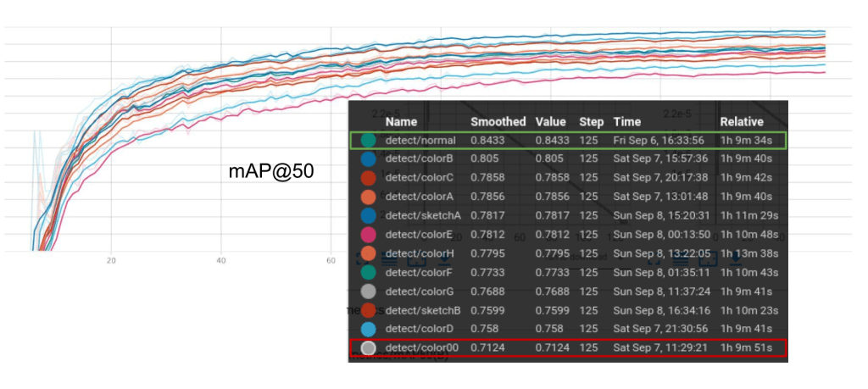Click the Step column header
Screen dimensions: 868x389
591,122
